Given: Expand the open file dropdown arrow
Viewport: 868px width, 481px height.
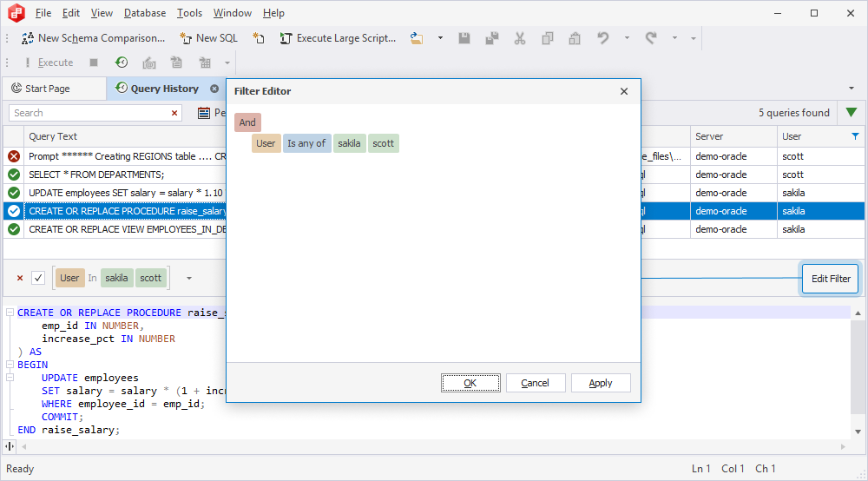Looking at the screenshot, I should click(440, 38).
